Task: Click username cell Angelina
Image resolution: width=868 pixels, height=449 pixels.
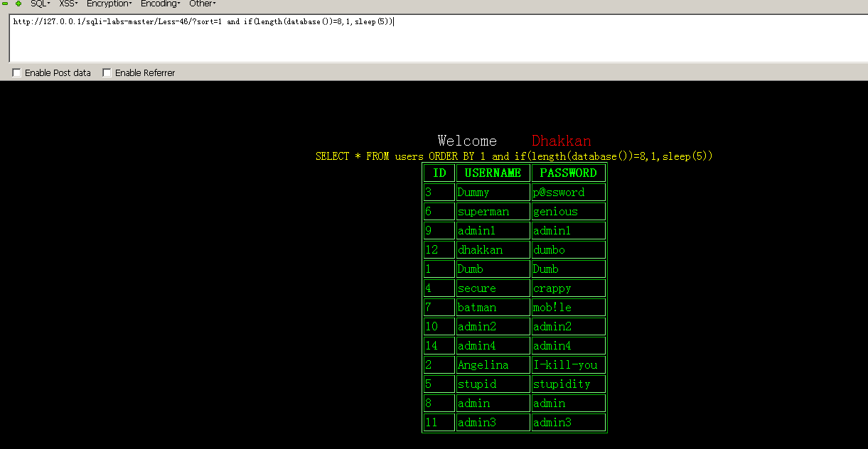Action: [493, 365]
